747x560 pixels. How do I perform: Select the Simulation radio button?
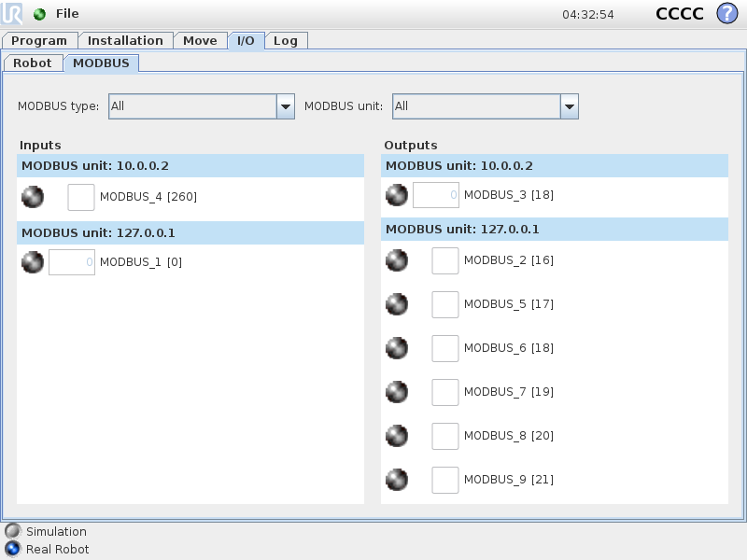click(13, 531)
